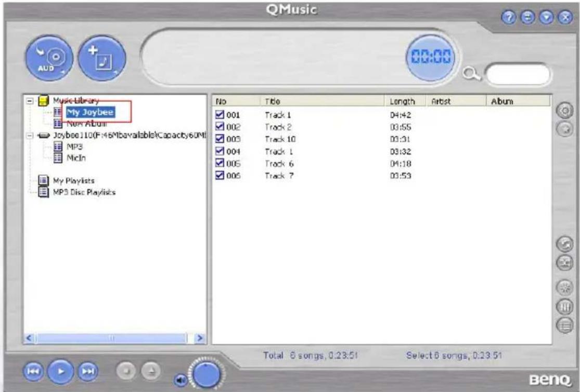Image resolution: width=580 pixels, height=392 pixels.
Task: Click the Select 6 songs status text
Action: pos(454,356)
